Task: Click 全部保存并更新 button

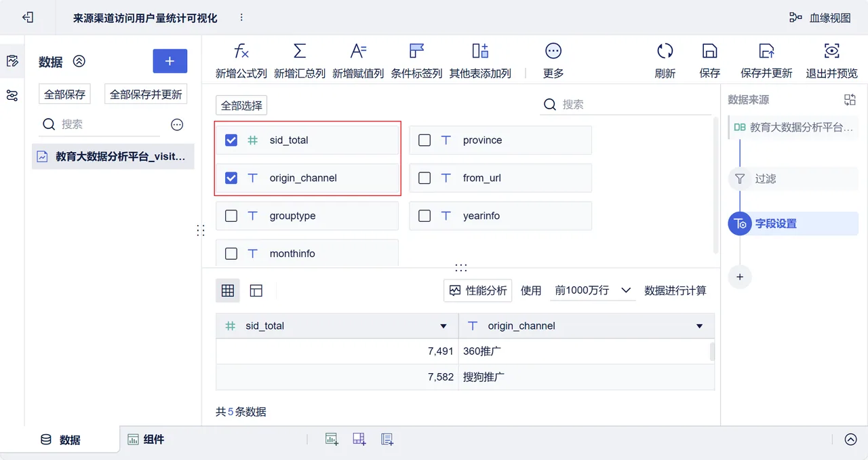Action: (x=146, y=94)
